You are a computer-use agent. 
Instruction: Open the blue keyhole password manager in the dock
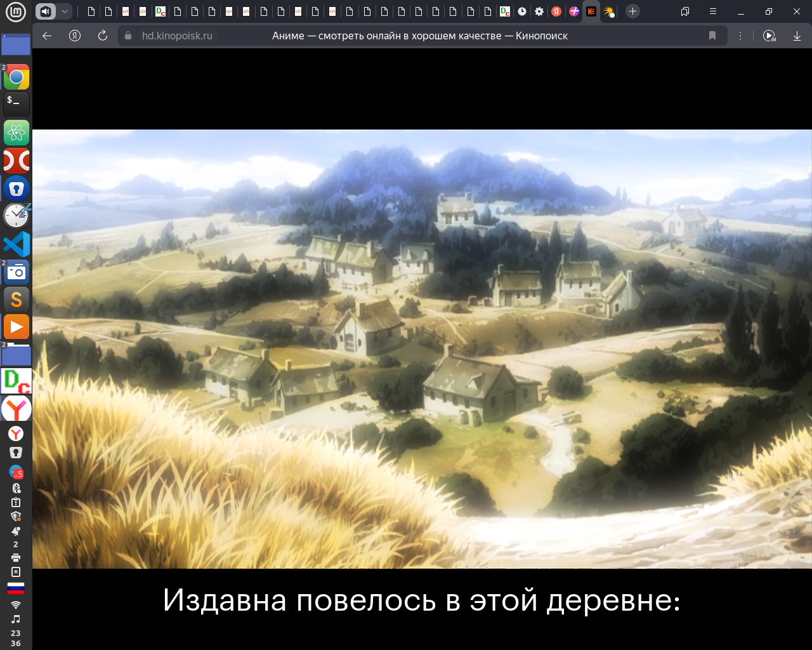(x=16, y=189)
